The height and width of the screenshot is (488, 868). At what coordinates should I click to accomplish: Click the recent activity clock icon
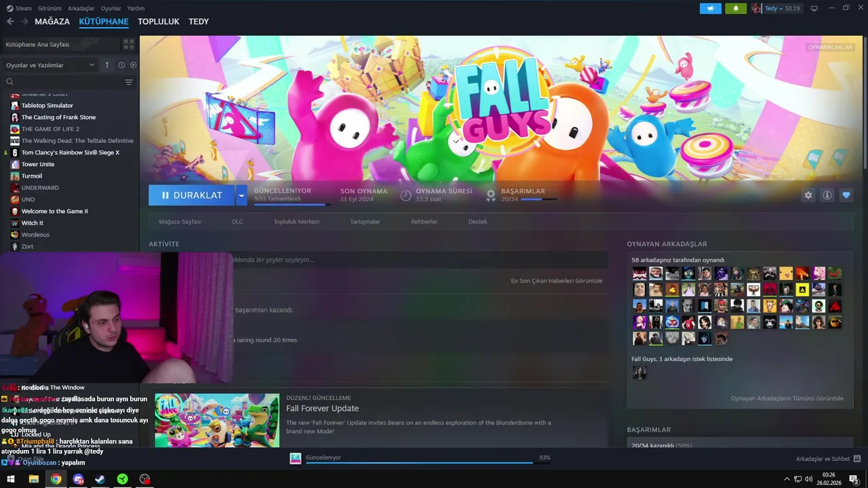pos(122,65)
